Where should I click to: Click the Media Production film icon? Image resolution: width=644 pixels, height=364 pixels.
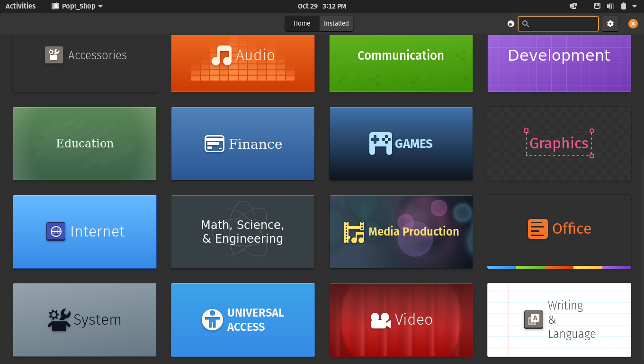coord(354,232)
